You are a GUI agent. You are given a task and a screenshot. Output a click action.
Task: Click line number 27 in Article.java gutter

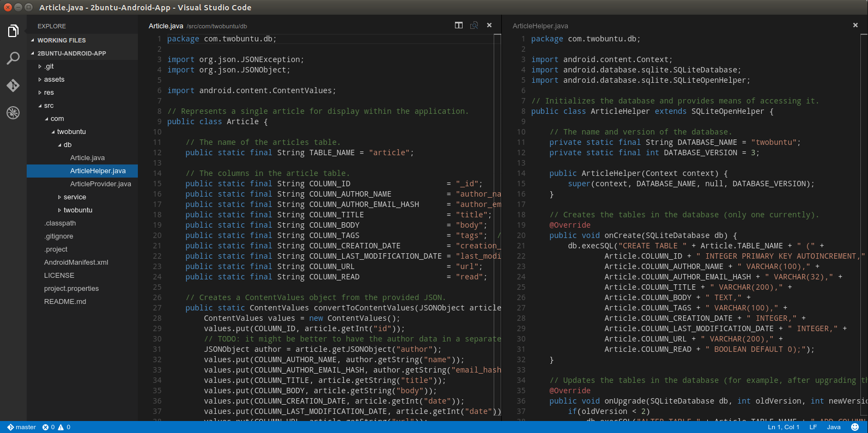tap(157, 308)
